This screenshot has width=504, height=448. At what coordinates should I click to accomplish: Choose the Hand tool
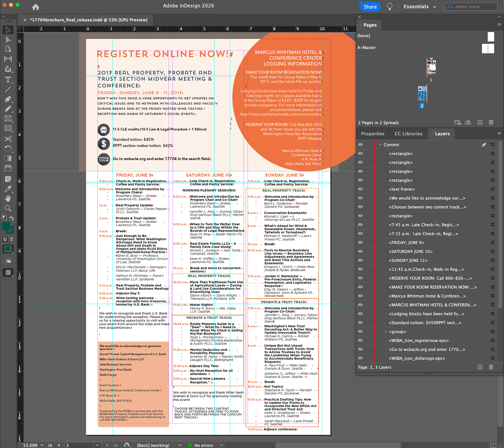coord(8,199)
